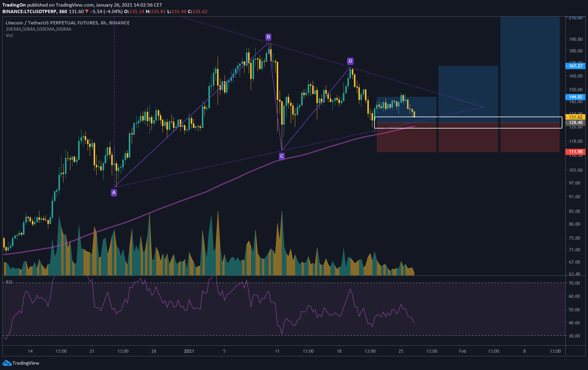Click 75.00 on the price axis
This screenshot has width=588, height=370.
click(x=574, y=238)
